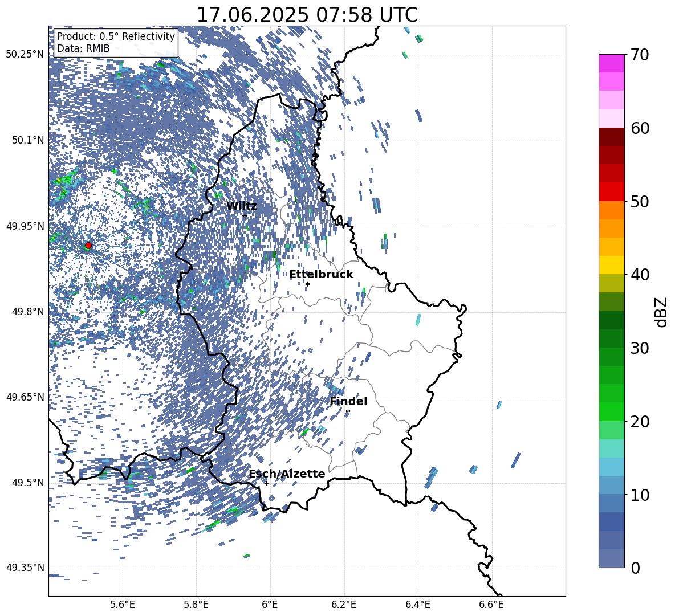Click the colorbar tick label 0

coord(636,568)
